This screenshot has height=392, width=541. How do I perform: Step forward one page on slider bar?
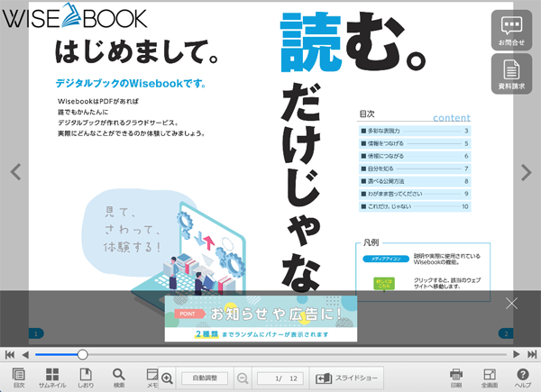pyautogui.click(x=517, y=354)
